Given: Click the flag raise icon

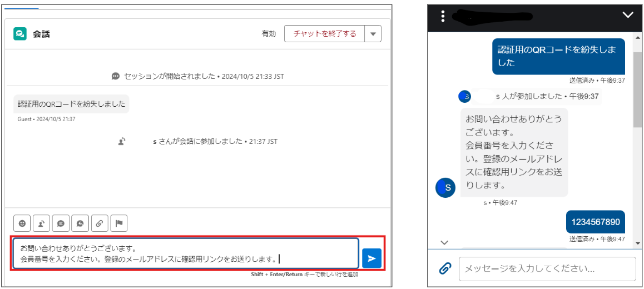Looking at the screenshot, I should tap(118, 223).
